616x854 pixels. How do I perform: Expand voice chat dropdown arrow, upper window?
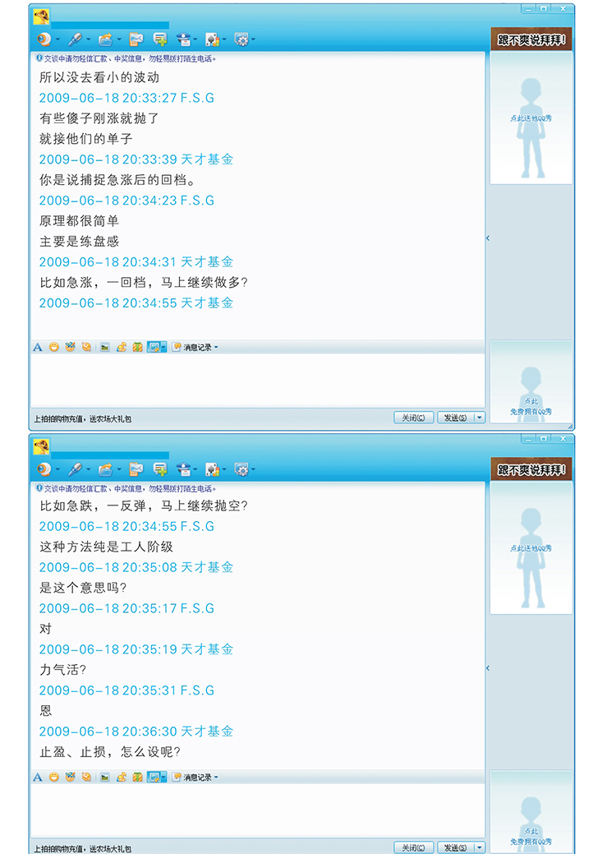(x=88, y=39)
